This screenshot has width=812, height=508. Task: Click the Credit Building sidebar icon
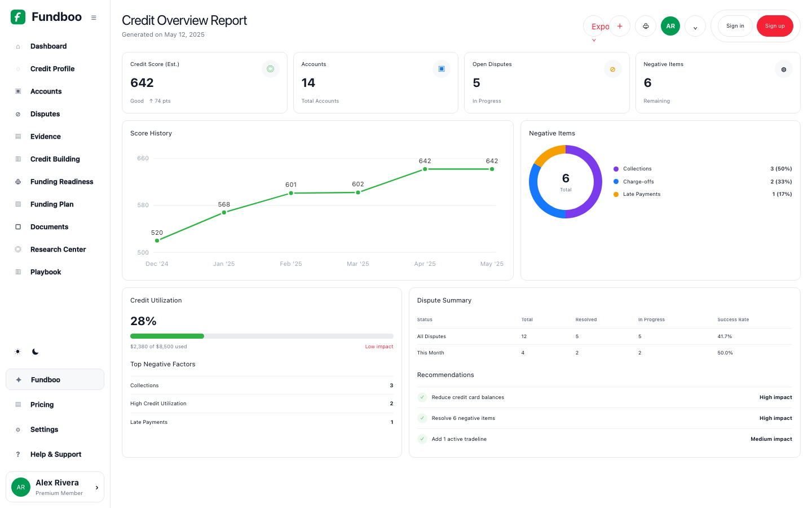(x=18, y=159)
